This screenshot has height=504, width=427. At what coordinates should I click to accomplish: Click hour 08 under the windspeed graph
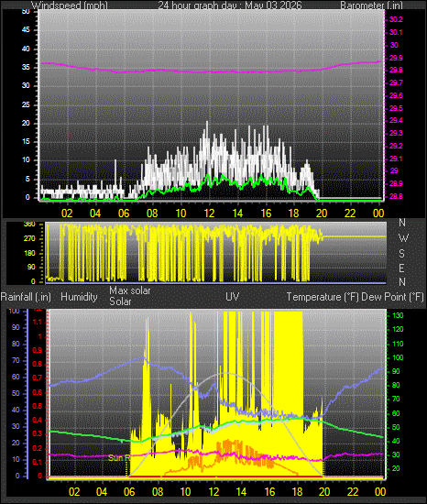(x=152, y=214)
